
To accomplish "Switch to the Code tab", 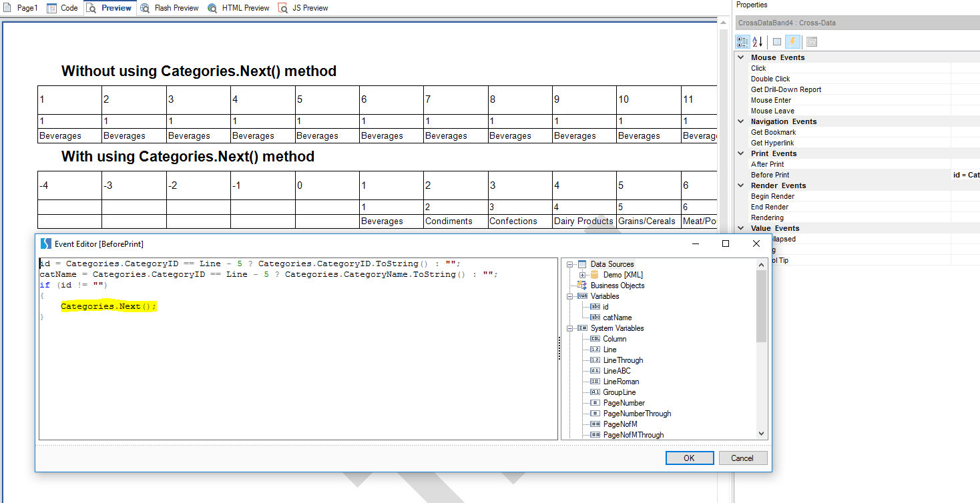I will (x=63, y=8).
